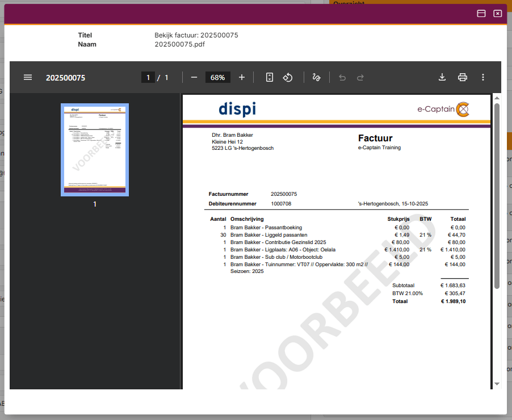
Task: Select the page 1 thumbnail
Action: coord(95,150)
